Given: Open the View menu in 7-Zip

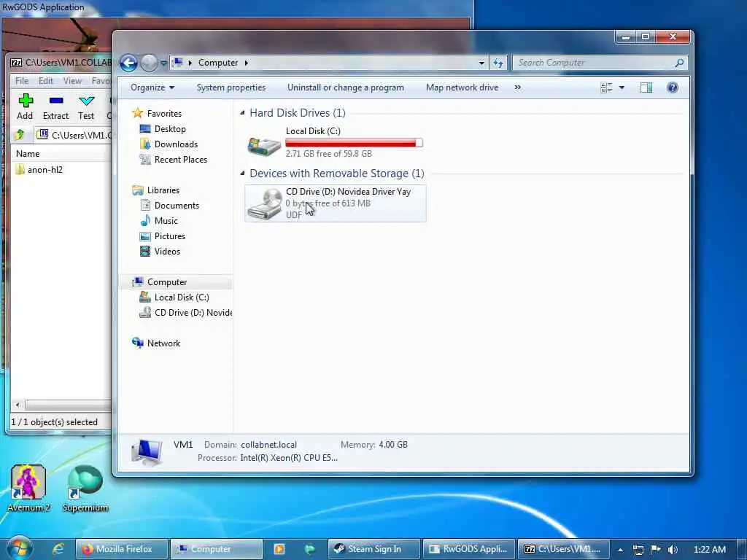Looking at the screenshot, I should 72,80.
